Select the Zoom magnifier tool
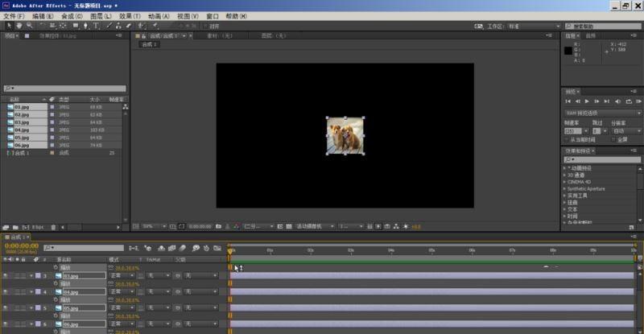 [x=30, y=26]
